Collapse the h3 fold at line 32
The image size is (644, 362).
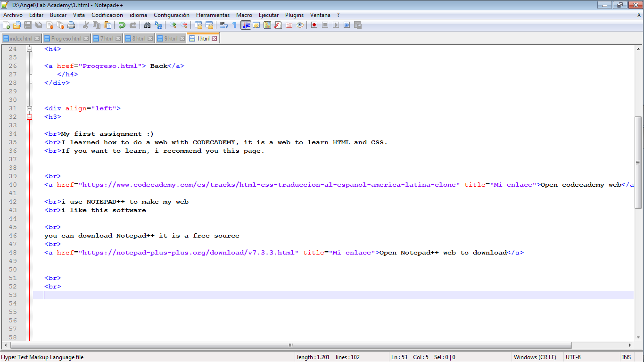(29, 117)
